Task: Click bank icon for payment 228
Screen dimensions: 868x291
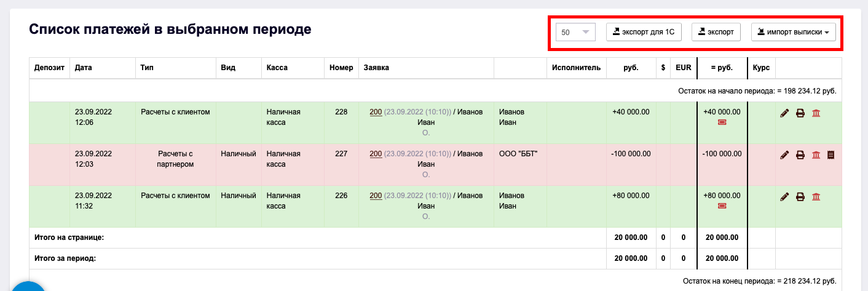Action: [x=816, y=113]
